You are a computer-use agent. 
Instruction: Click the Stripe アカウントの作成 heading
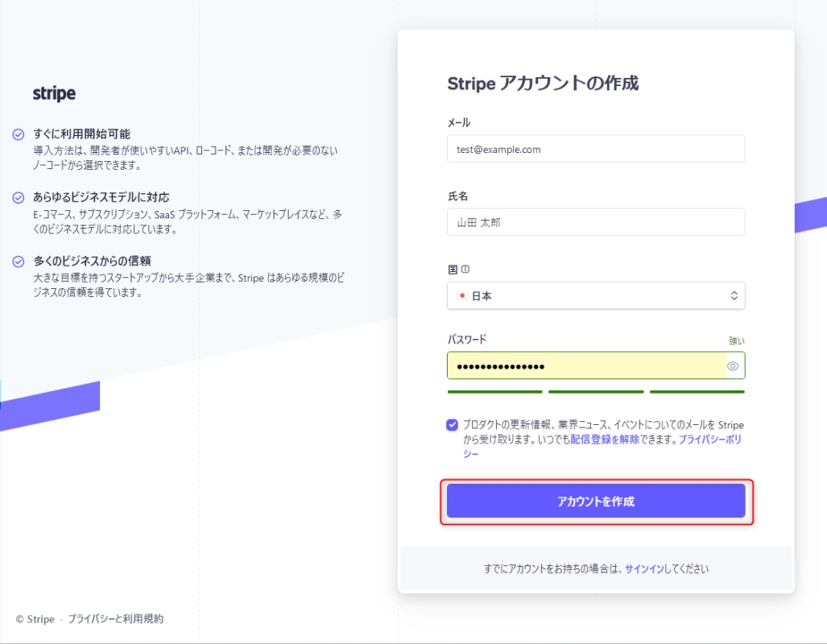pyautogui.click(x=543, y=84)
